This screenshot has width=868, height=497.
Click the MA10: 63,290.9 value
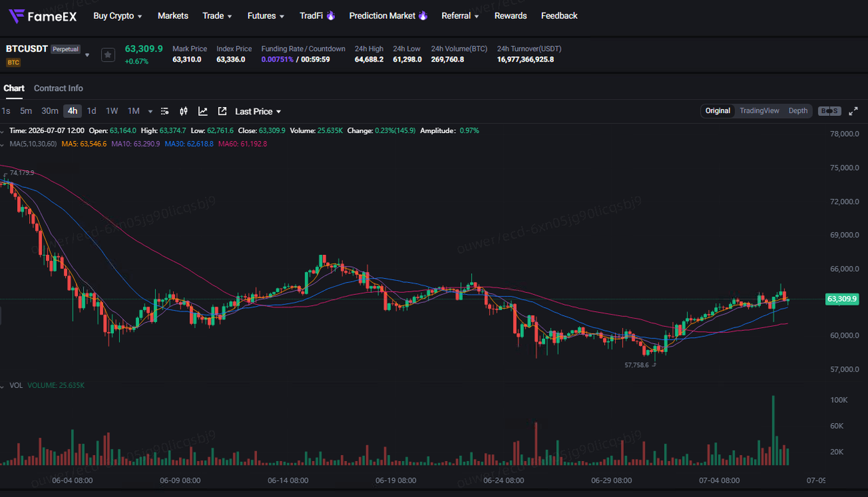pyautogui.click(x=136, y=144)
